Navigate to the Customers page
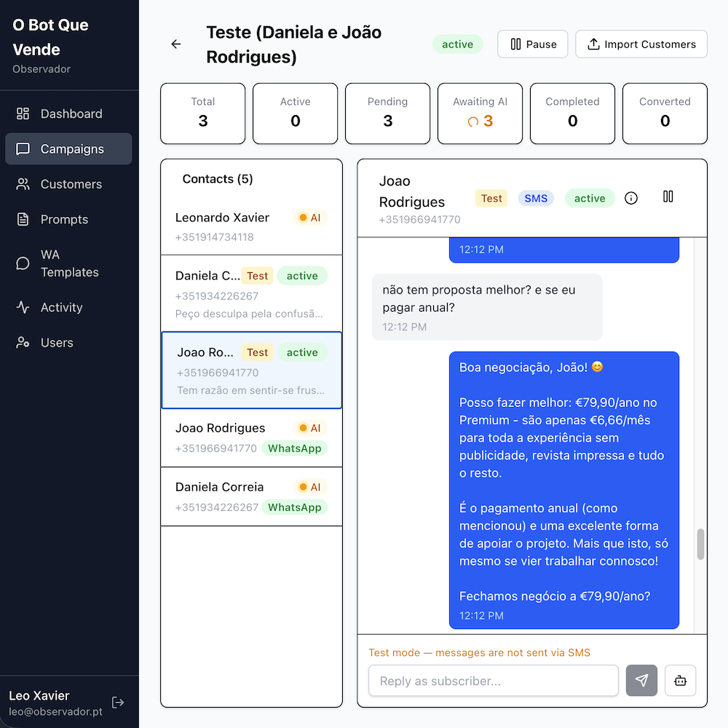 pyautogui.click(x=68, y=184)
